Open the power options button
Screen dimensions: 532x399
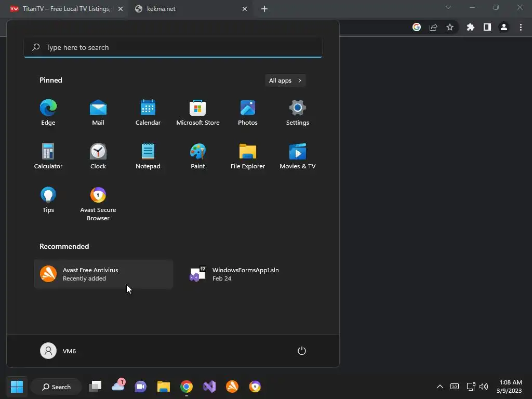302,351
